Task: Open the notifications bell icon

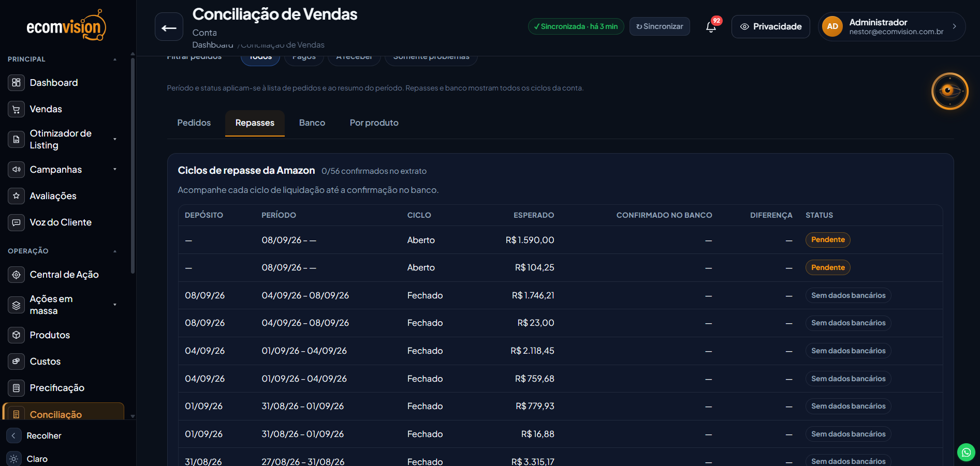Action: [x=711, y=27]
